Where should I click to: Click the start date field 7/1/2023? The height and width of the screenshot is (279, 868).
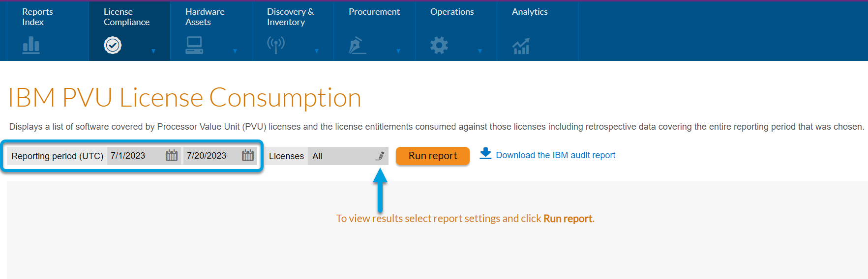click(143, 156)
